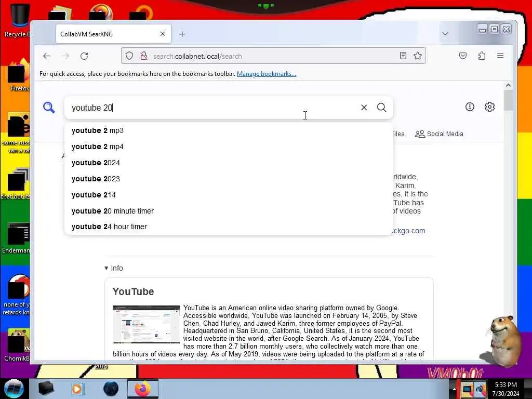Image resolution: width=532 pixels, height=399 pixels.
Task: Select the CollabVM SearXNG tab
Action: pos(113,34)
